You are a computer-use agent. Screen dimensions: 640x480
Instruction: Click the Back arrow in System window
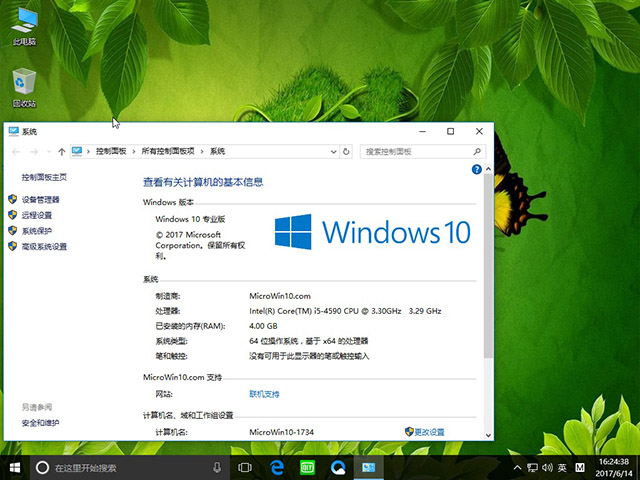[x=16, y=152]
